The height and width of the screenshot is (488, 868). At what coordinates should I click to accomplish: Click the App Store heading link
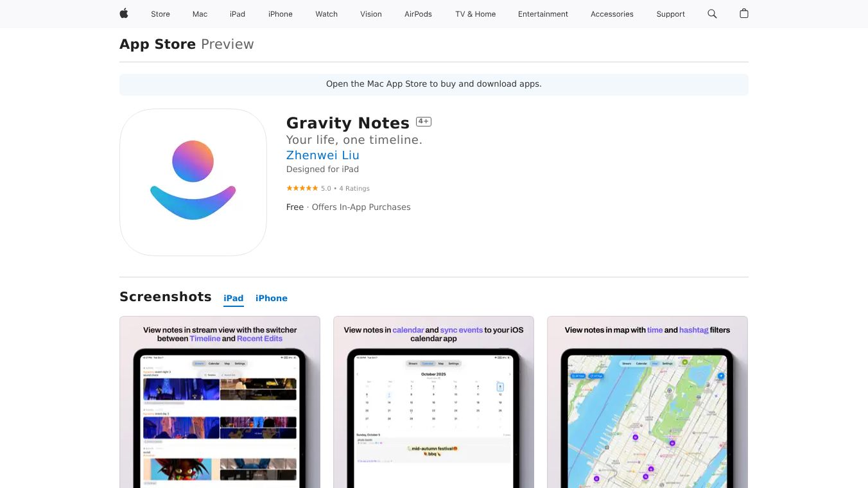[x=158, y=44]
